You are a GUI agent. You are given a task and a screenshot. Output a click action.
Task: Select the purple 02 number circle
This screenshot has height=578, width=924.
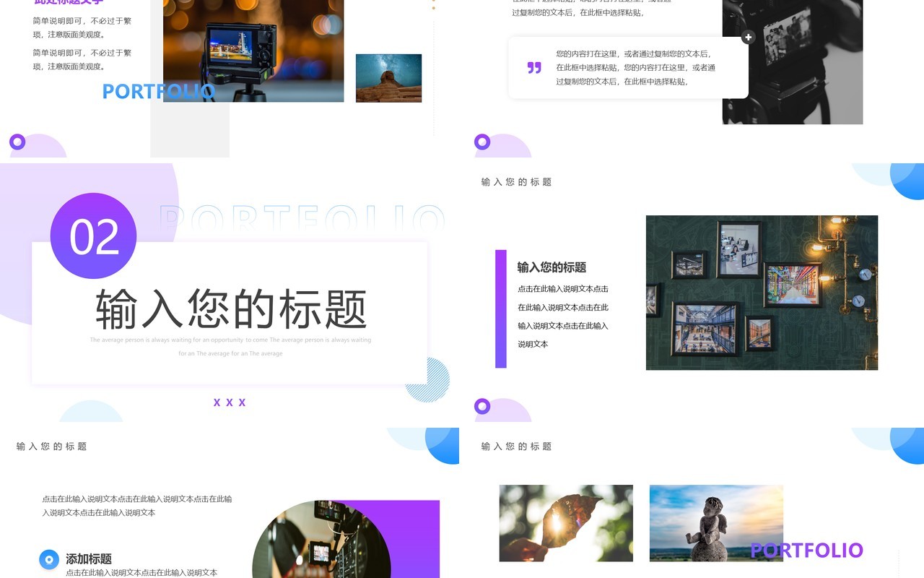pos(93,236)
